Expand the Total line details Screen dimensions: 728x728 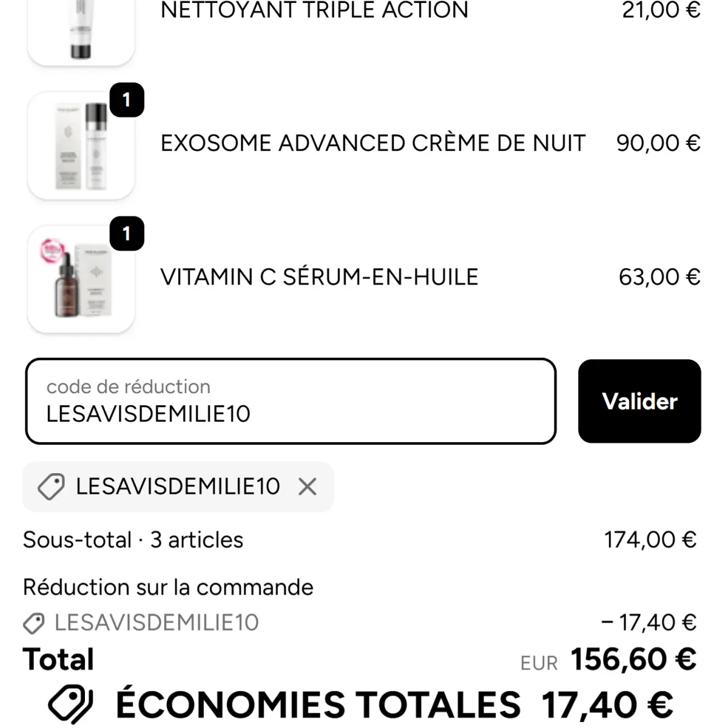[58, 659]
